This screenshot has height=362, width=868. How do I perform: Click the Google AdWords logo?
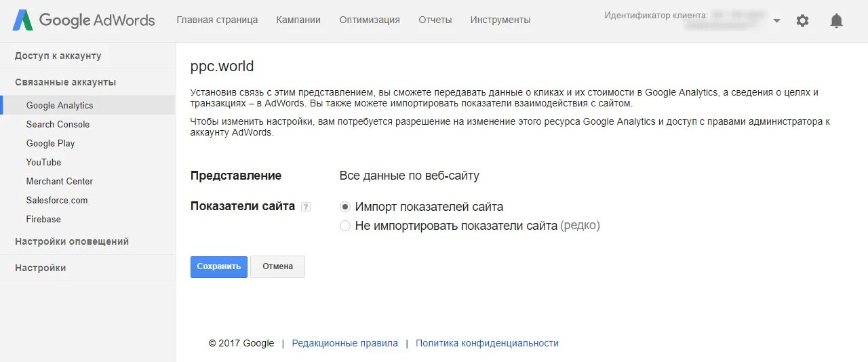84,20
